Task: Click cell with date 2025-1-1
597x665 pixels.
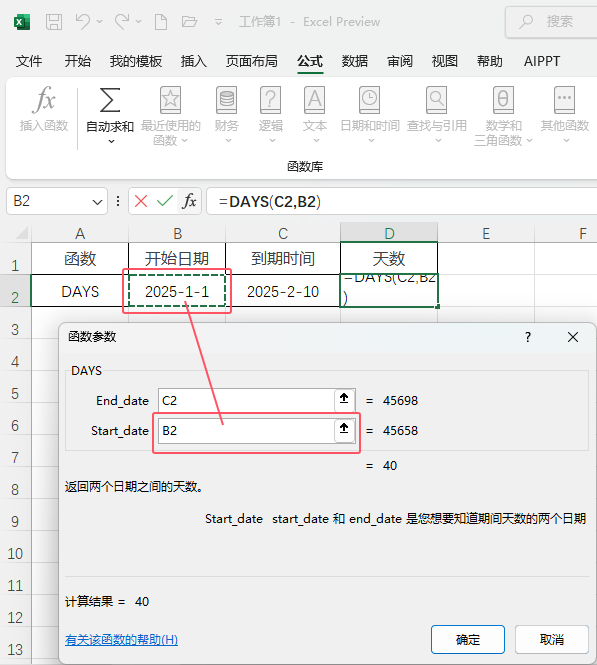Action: pyautogui.click(x=177, y=291)
